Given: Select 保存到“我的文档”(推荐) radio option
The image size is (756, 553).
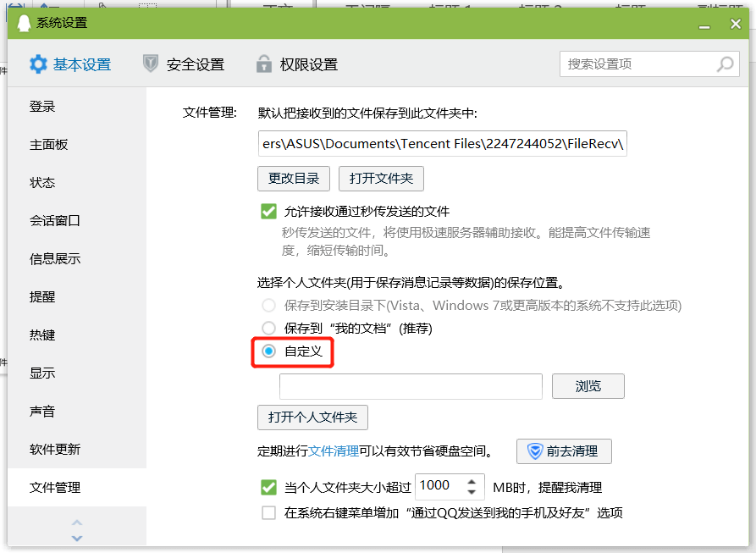Looking at the screenshot, I should [268, 329].
